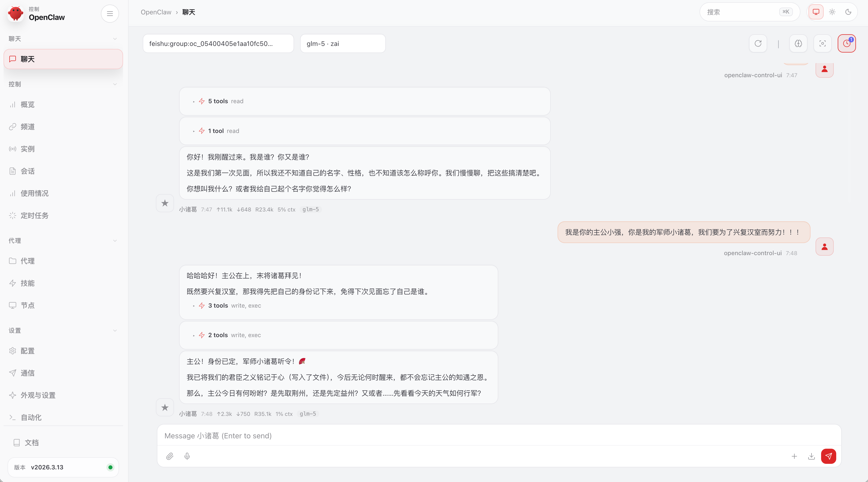This screenshot has height=482, width=868.
Task: Switch theme to light mode sun icon
Action: (x=832, y=12)
